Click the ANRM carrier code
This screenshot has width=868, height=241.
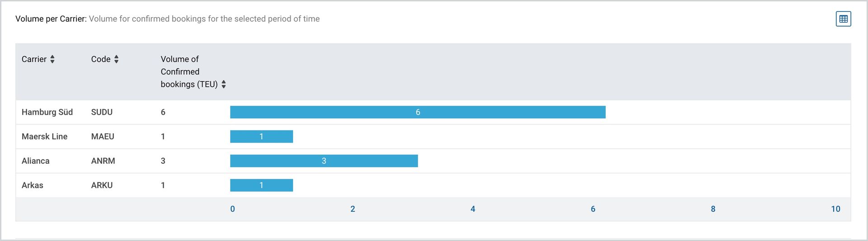(103, 161)
